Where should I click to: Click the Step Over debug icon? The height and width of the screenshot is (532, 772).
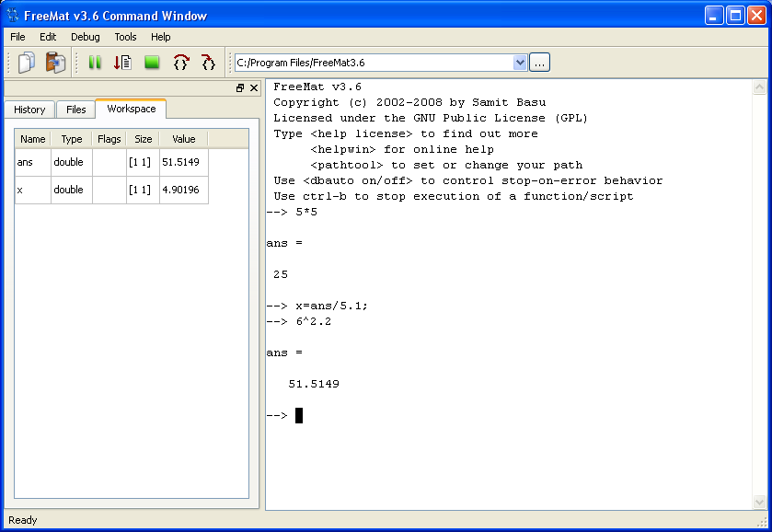(122, 63)
